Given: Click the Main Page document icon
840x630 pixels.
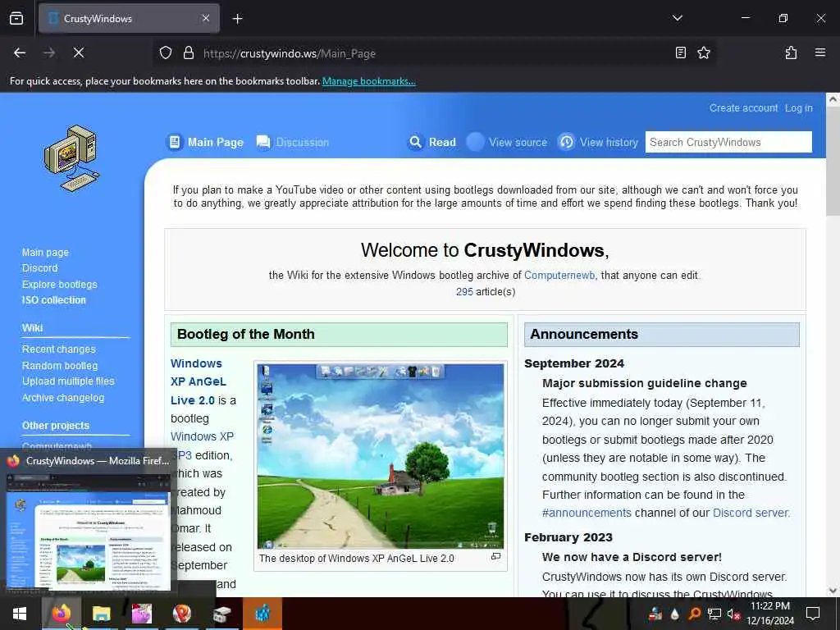Looking at the screenshot, I should [174, 142].
